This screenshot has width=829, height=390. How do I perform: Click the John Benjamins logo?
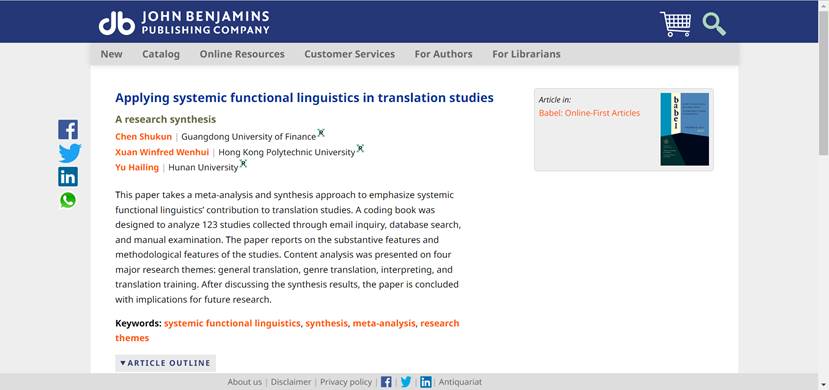click(x=184, y=23)
